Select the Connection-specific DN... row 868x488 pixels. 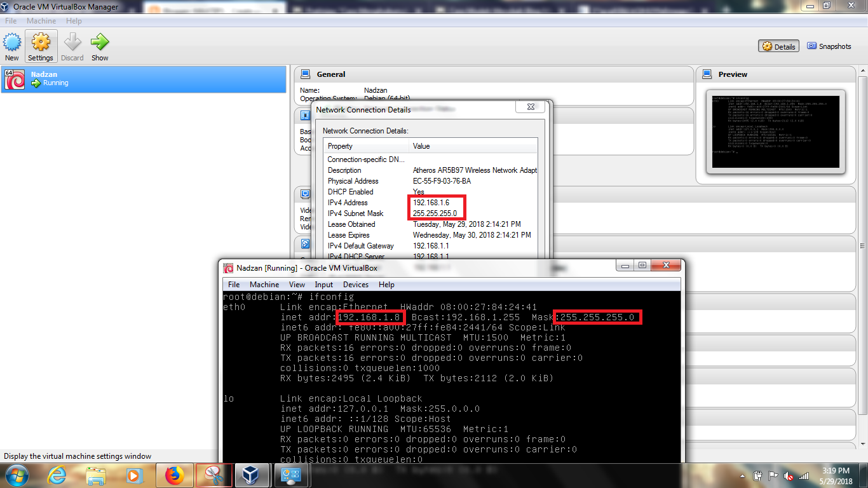pyautogui.click(x=366, y=159)
